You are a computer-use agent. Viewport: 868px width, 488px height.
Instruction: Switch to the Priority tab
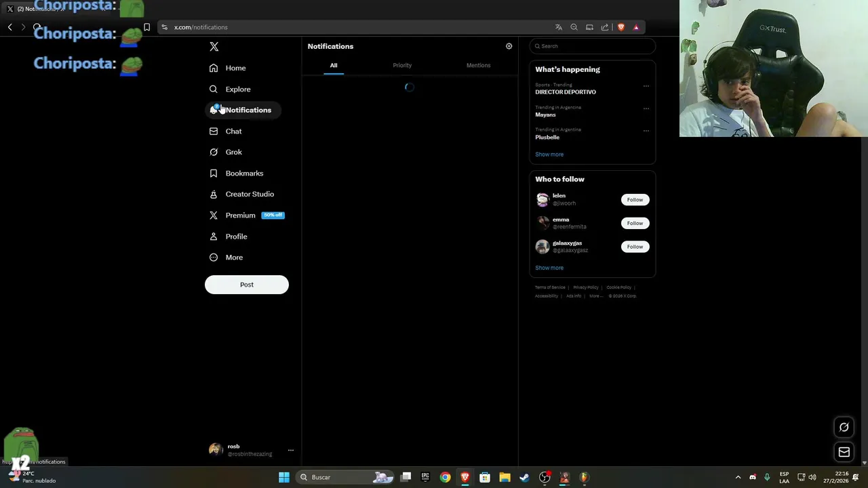tap(402, 65)
